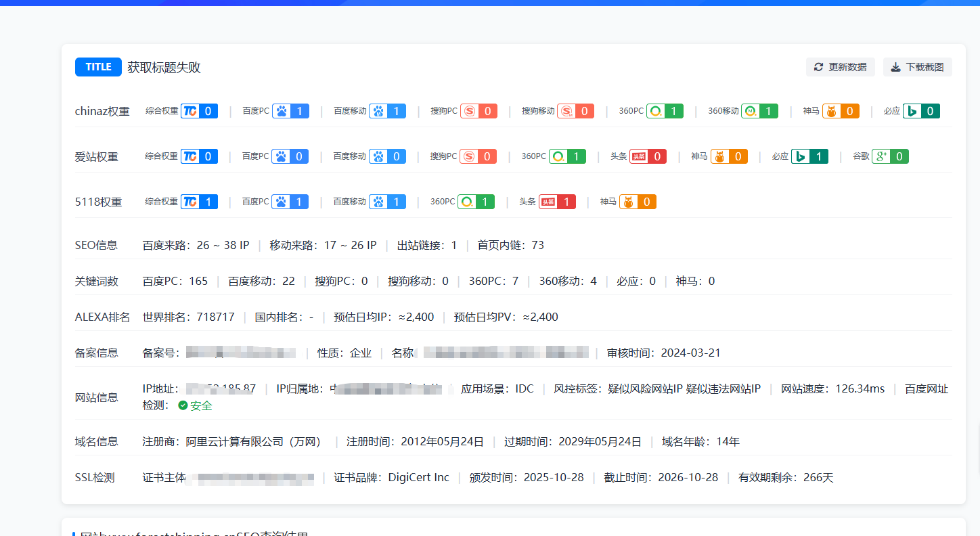Click 5118权重 360PC badge
This screenshot has height=536, width=980.
coord(476,202)
